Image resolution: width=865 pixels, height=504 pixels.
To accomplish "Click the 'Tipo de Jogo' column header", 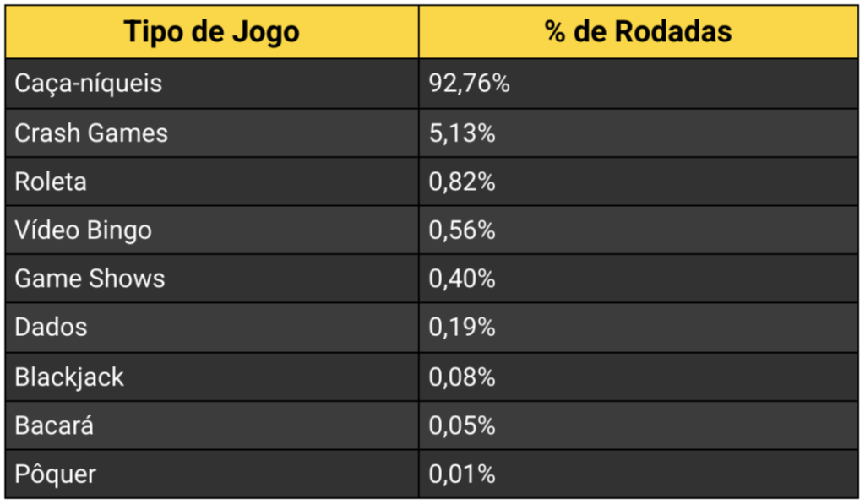I will coord(211,32).
